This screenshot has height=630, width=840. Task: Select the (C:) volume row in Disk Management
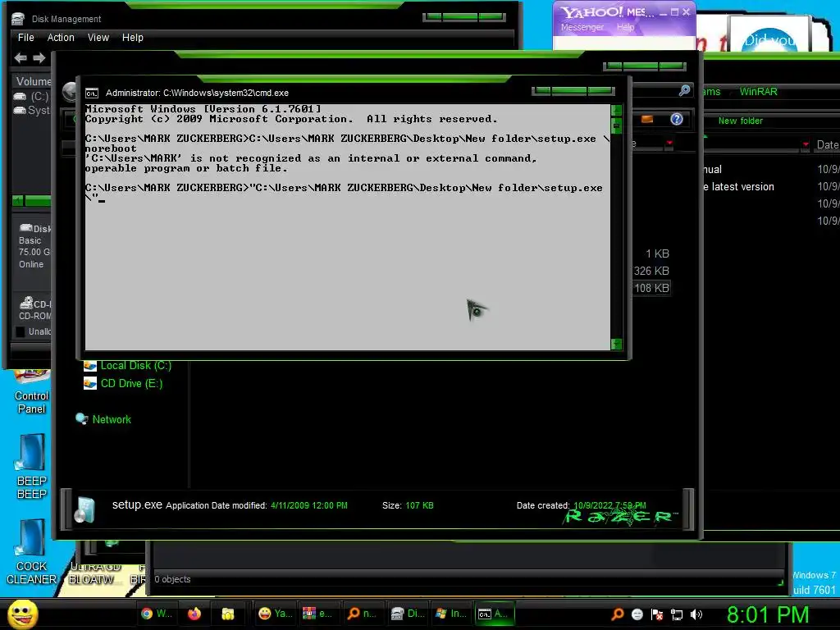(31, 97)
